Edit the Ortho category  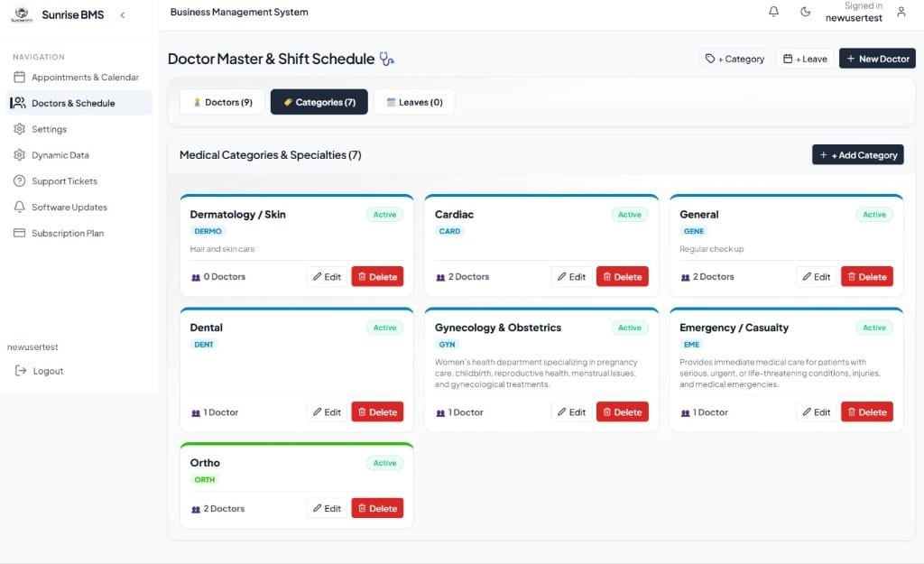point(327,509)
